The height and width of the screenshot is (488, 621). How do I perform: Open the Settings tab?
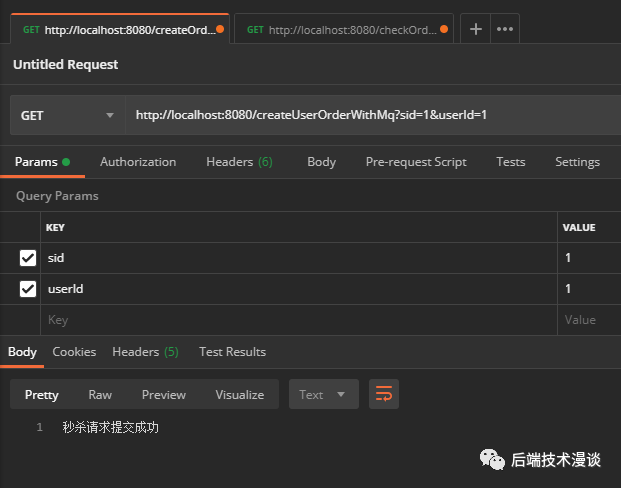[x=577, y=162]
